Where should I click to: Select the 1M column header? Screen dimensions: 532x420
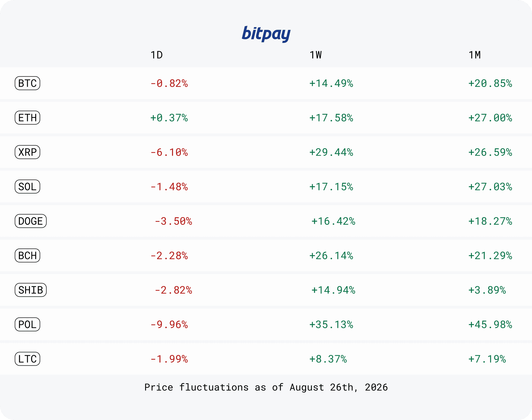[x=475, y=55]
